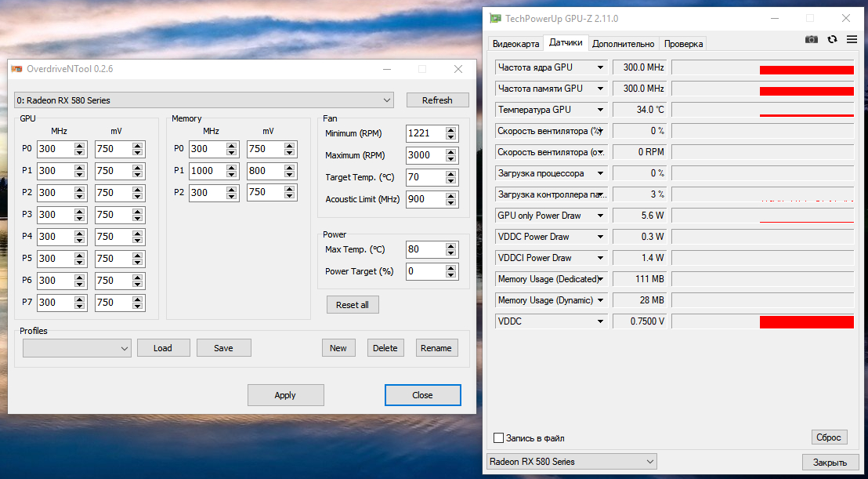Increase Power Target with the up arrow
Screen dimensions: 868x479
451,268
